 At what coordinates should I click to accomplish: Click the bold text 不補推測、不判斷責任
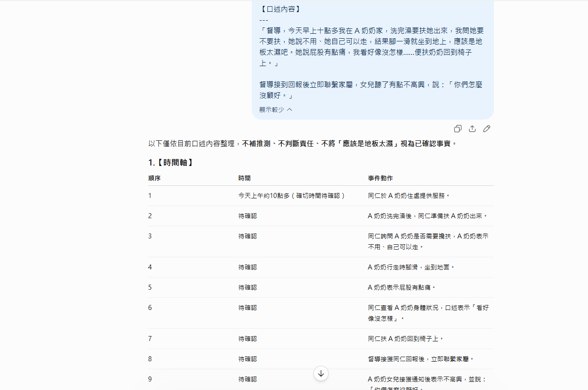tap(280, 144)
